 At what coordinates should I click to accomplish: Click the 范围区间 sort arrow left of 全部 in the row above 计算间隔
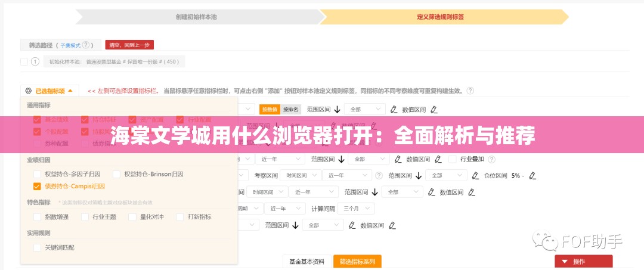click(x=374, y=192)
